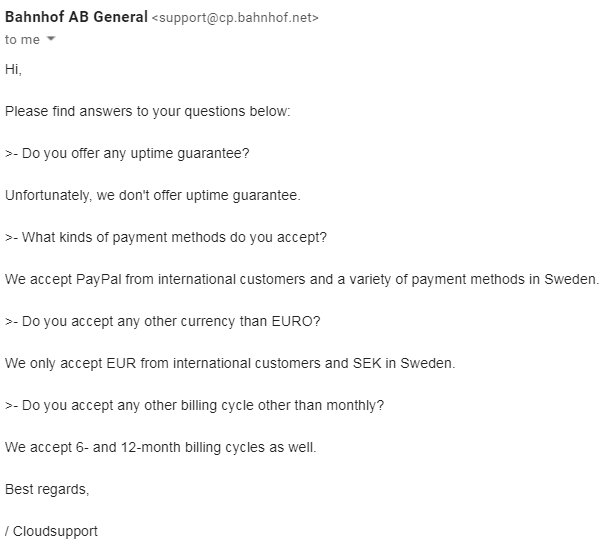This screenshot has height=543, width=602.
Task: Click the 6- and 12-month billing cycles answer
Action: coord(160,447)
